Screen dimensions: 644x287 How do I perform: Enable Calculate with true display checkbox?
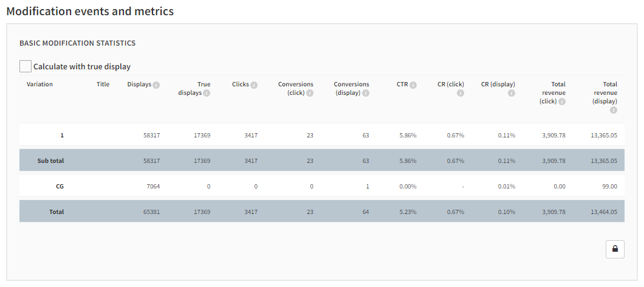[26, 66]
